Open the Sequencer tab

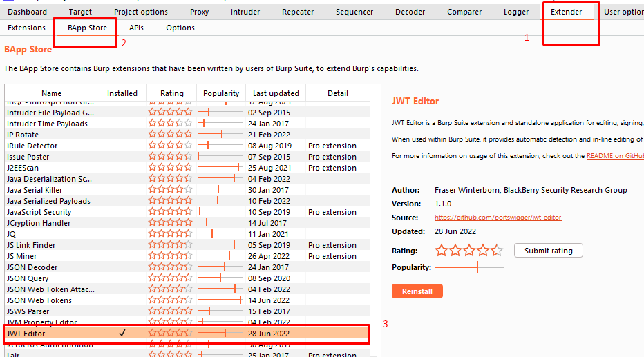354,12
